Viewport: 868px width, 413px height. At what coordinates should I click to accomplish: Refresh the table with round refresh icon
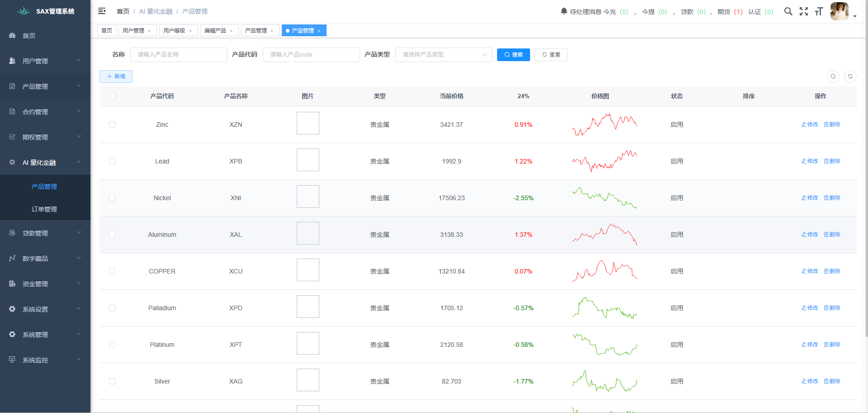click(x=850, y=77)
